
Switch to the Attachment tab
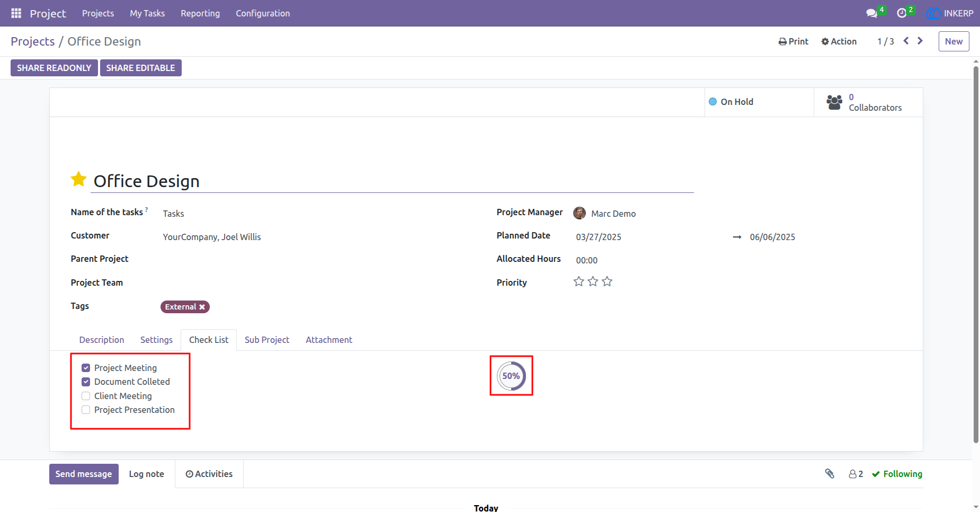tap(329, 340)
